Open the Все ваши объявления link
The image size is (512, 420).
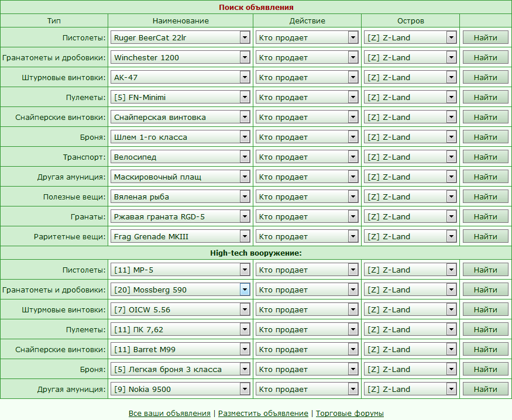pyautogui.click(x=169, y=414)
